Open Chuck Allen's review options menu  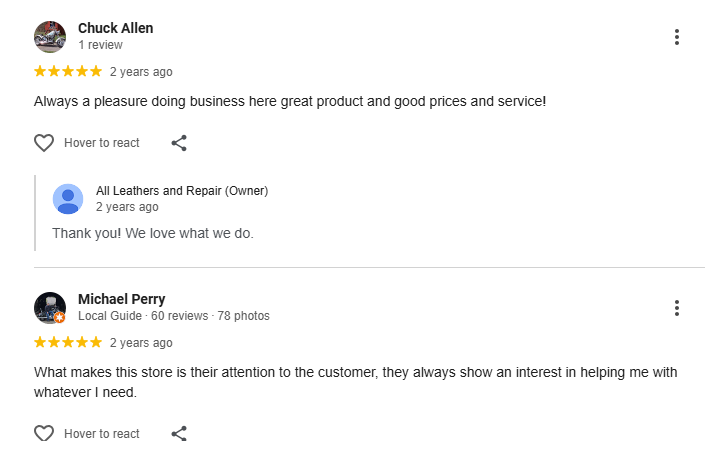[x=677, y=37]
